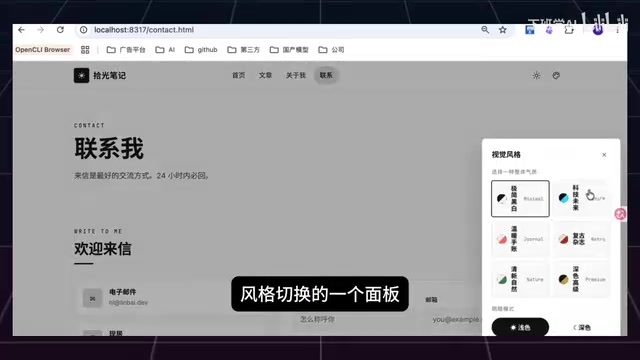Expand the 广告平台 bookmarks folder
The image size is (640, 360).
click(126, 50)
